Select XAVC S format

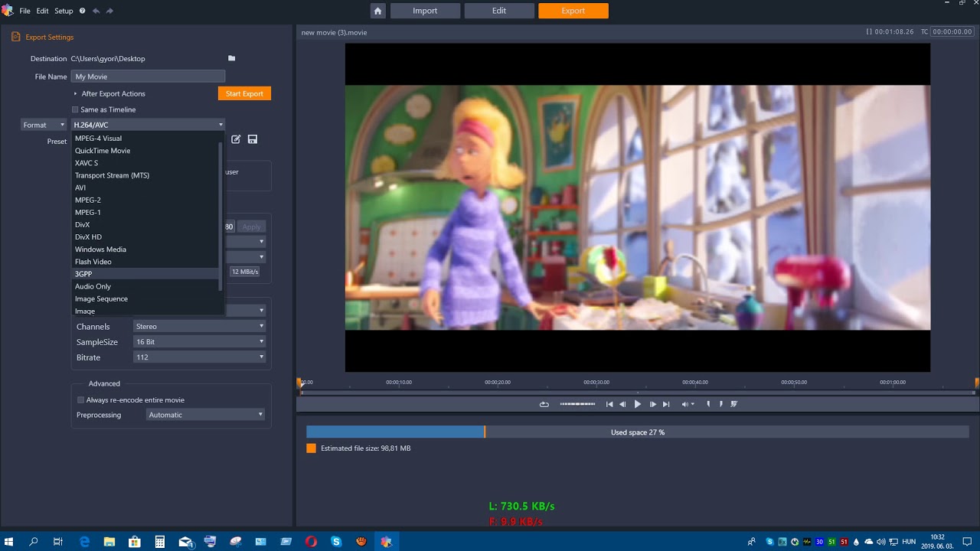pos(145,163)
